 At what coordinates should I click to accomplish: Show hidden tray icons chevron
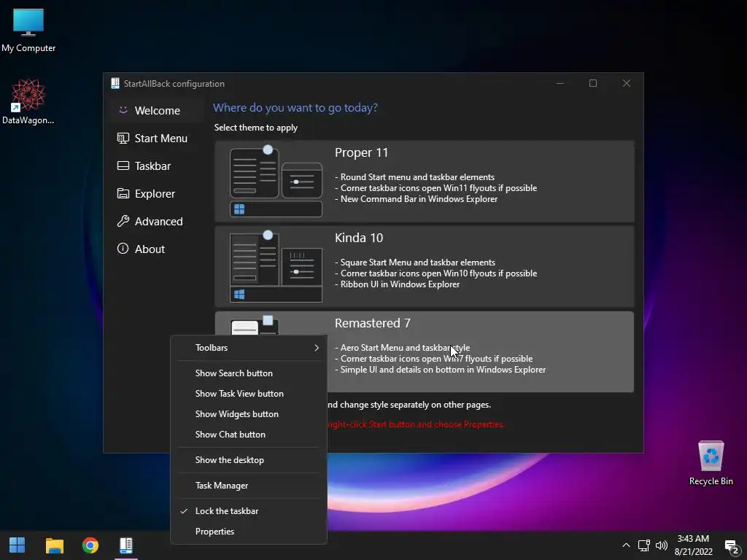626,545
